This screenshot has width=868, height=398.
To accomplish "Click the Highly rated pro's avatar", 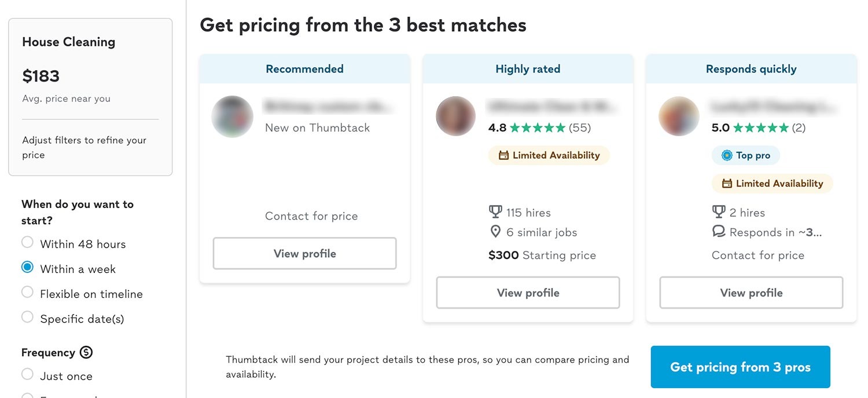I will 455,116.
